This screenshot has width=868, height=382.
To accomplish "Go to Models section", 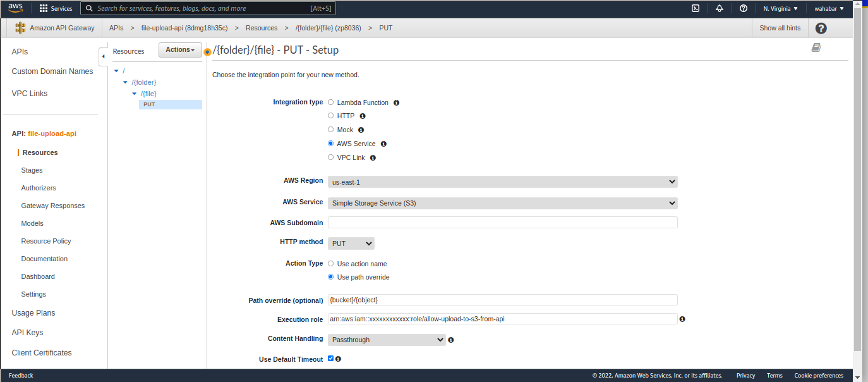I will 32,224.
